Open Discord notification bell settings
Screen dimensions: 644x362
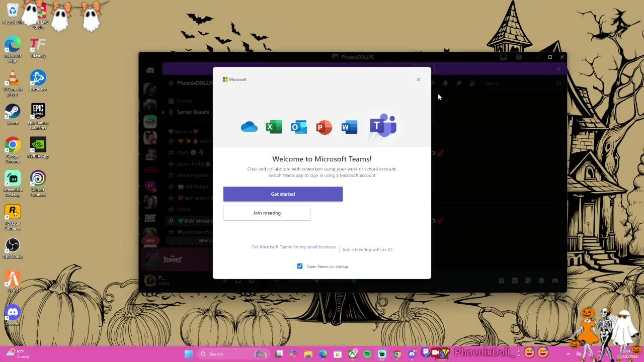(x=445, y=83)
